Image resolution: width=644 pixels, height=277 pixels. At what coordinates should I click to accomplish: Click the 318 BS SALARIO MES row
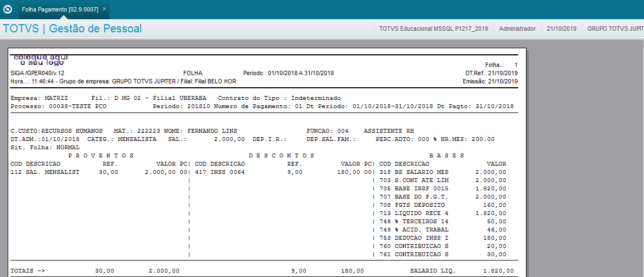443,172
